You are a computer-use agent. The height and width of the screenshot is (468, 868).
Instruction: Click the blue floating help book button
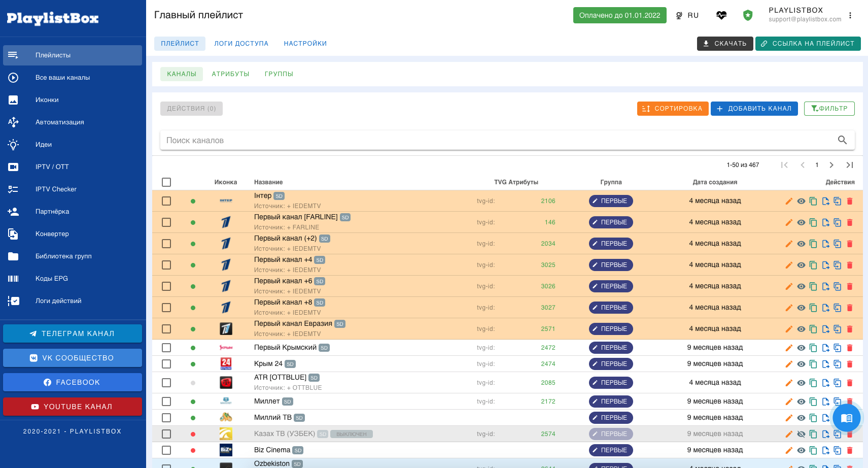[x=847, y=418]
